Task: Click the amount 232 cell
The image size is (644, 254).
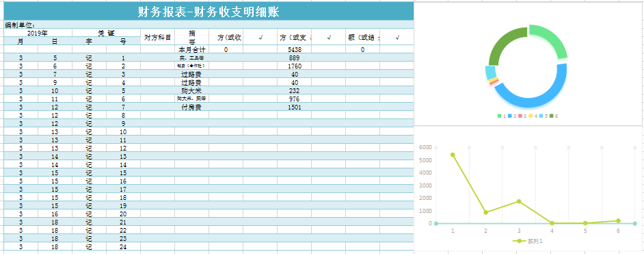Action: click(294, 90)
